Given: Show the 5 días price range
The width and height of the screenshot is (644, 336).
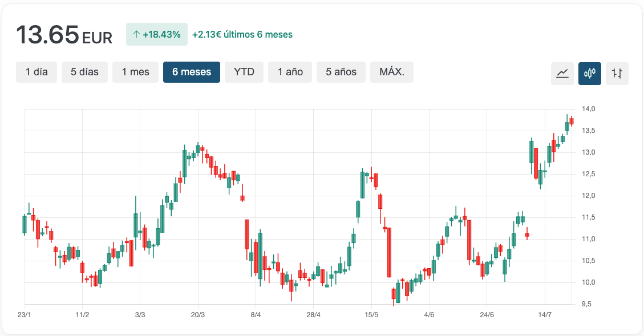Looking at the screenshot, I should pos(84,72).
